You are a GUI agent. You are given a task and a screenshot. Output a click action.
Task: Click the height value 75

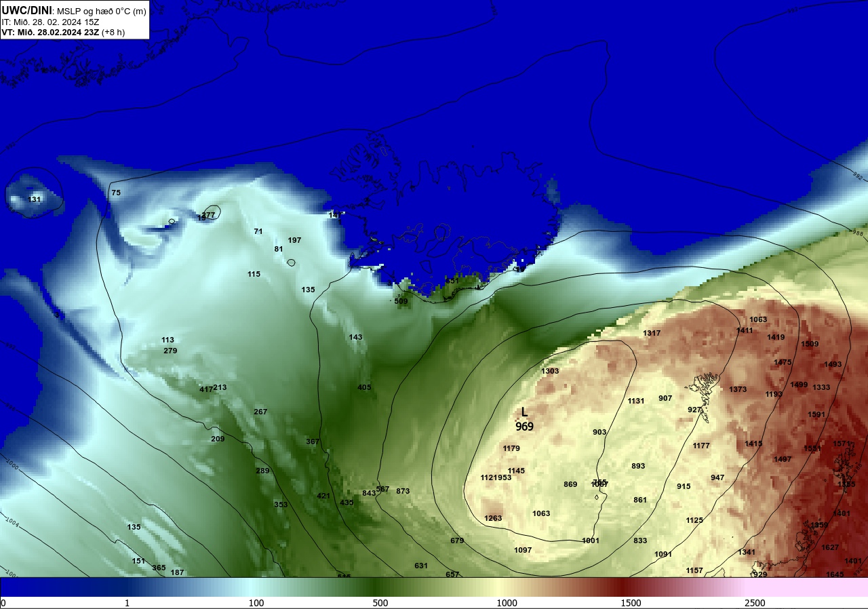tap(116, 193)
